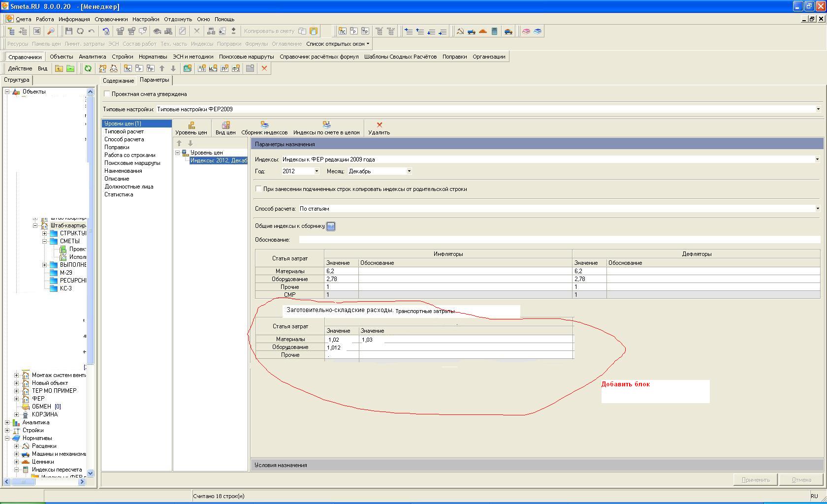
Task: Click the green folder icon next to Вид
Action: 70,68
